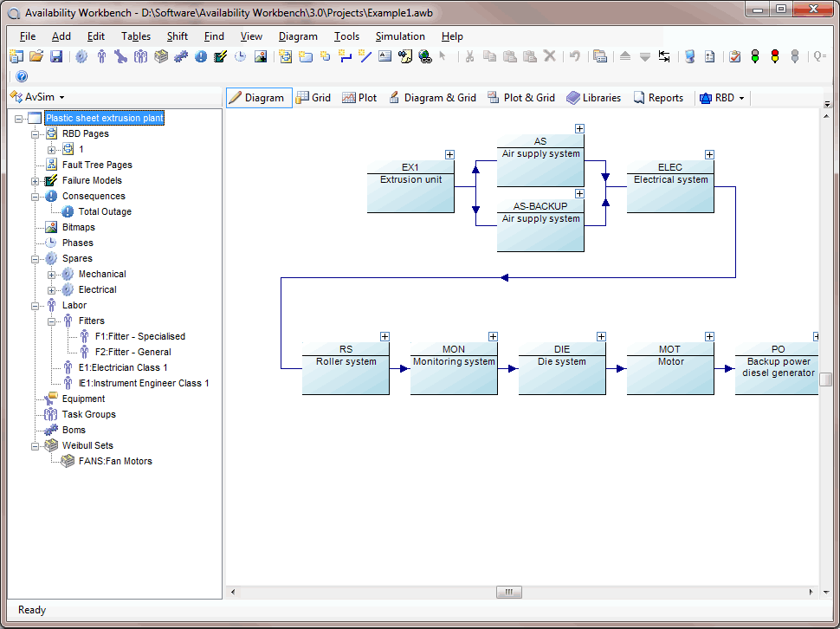Select the Cut scissors icon in the toolbar
The image size is (840, 629).
tap(469, 55)
